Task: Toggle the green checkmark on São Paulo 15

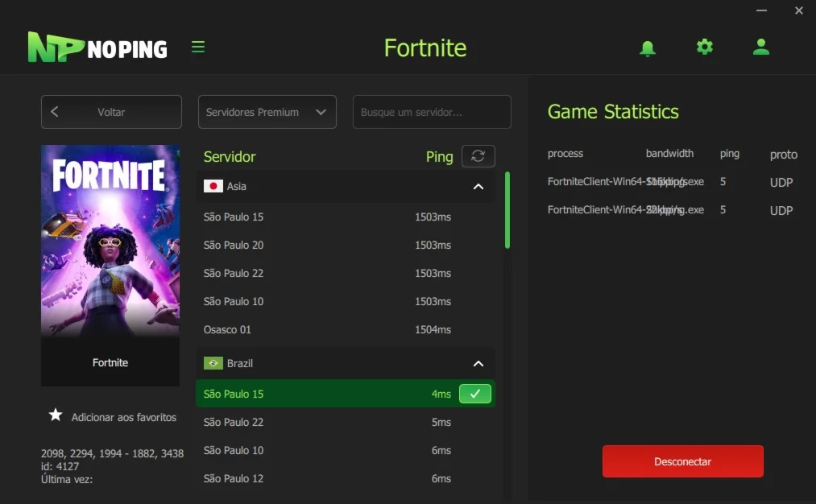Action: click(x=475, y=394)
